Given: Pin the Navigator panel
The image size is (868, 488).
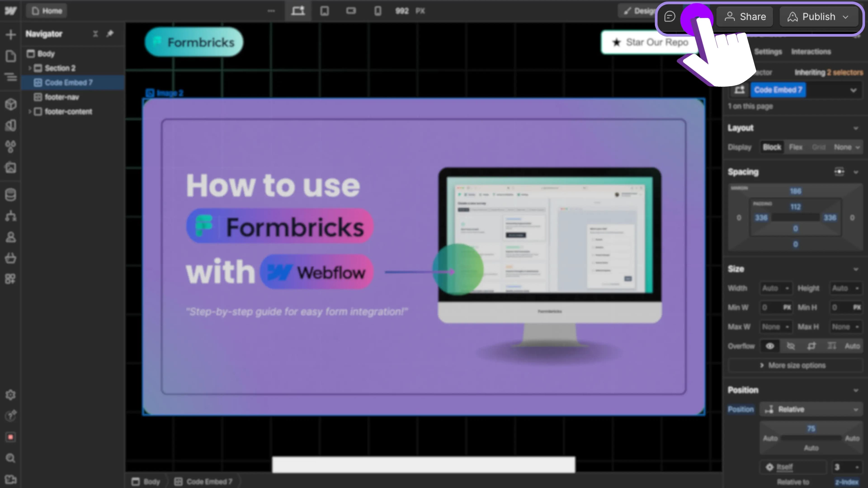Looking at the screenshot, I should point(110,34).
